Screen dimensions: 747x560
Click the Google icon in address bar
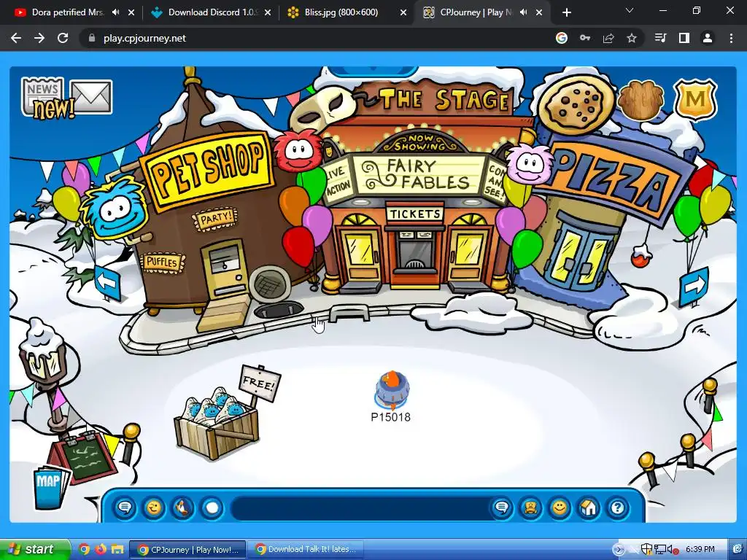[562, 38]
